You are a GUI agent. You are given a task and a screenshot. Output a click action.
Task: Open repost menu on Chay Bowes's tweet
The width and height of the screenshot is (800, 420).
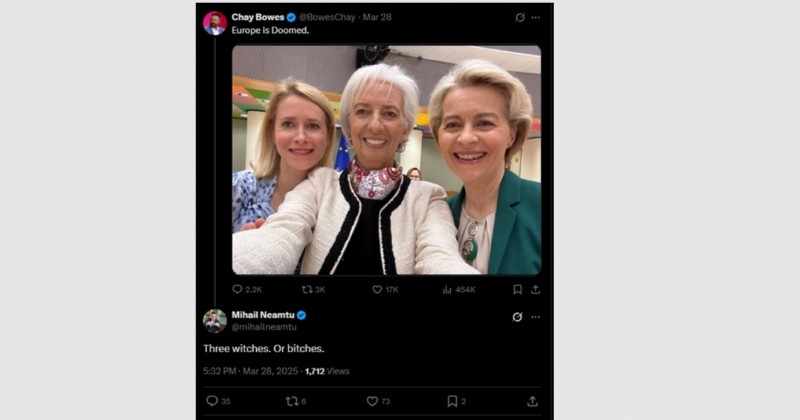point(307,289)
